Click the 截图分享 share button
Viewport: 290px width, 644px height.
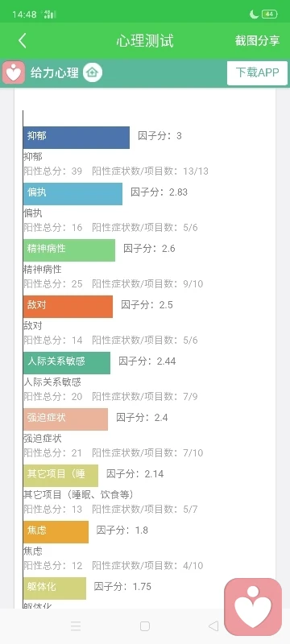tap(257, 41)
